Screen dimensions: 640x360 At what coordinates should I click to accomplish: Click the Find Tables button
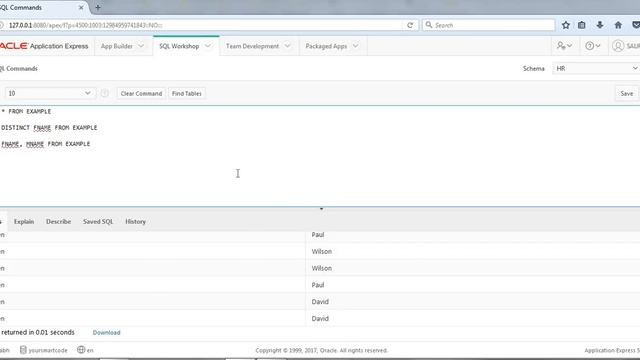coord(187,93)
